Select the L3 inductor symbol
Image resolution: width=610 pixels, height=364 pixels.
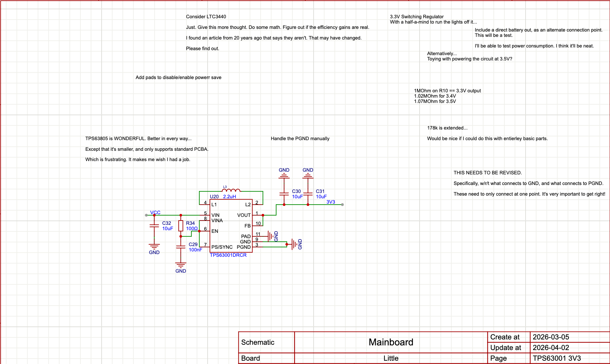[231, 190]
